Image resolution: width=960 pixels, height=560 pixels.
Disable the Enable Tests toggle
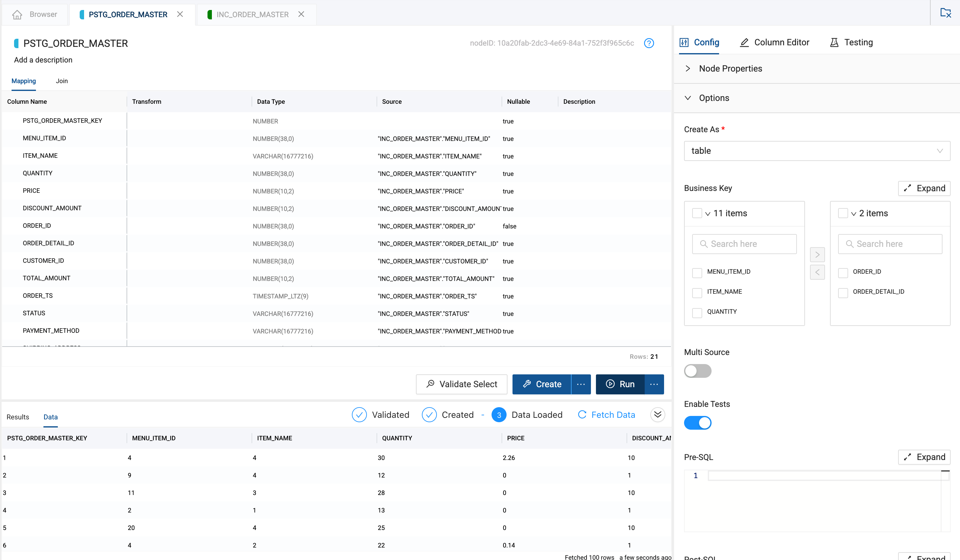pyautogui.click(x=697, y=422)
